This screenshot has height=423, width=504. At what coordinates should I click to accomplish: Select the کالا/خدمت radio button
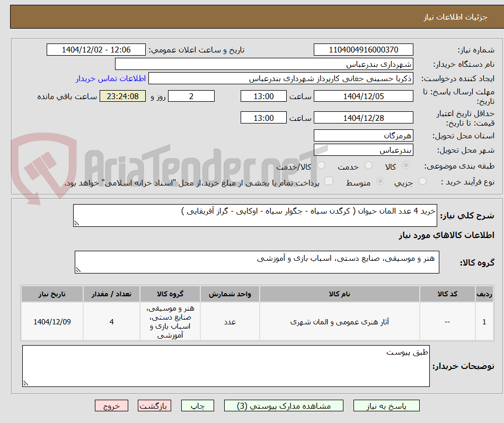coord(321,165)
